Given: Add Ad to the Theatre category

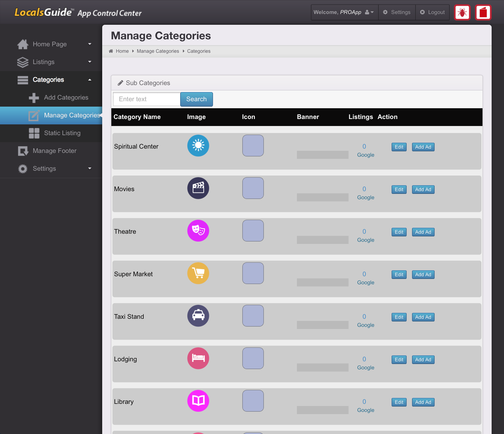Looking at the screenshot, I should click(x=423, y=232).
